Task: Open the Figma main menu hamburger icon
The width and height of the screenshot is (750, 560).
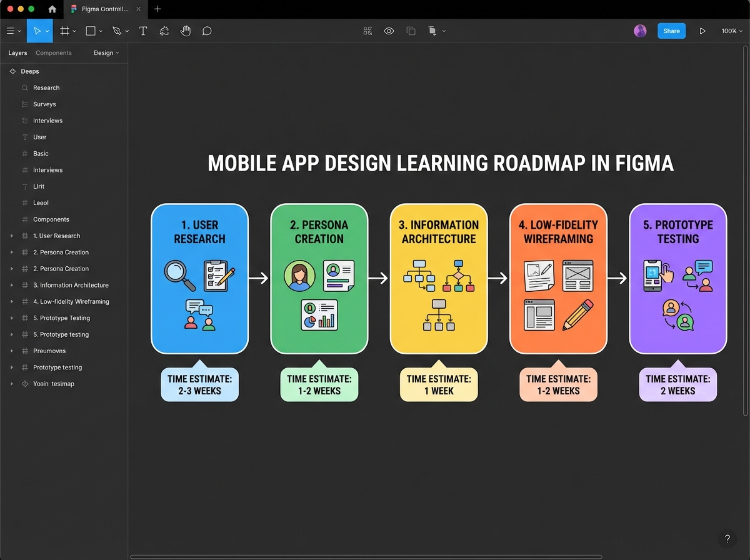Action: [x=11, y=31]
